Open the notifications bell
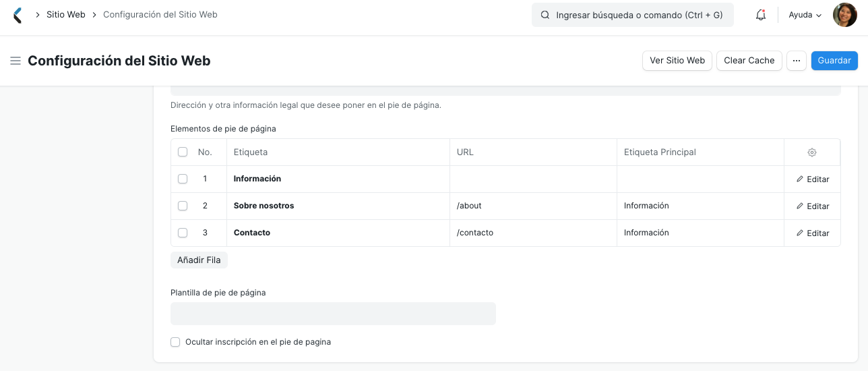 point(761,15)
